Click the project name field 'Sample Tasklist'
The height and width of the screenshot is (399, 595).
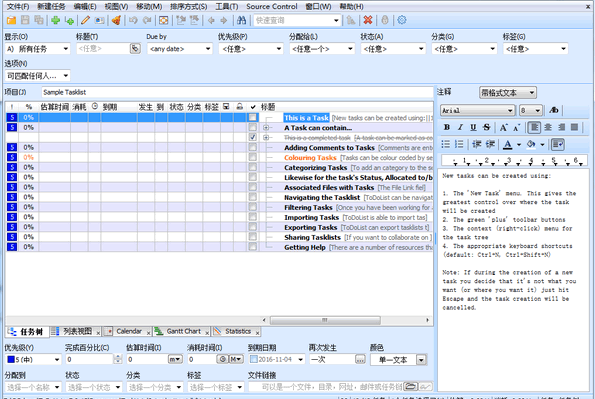[x=237, y=92]
